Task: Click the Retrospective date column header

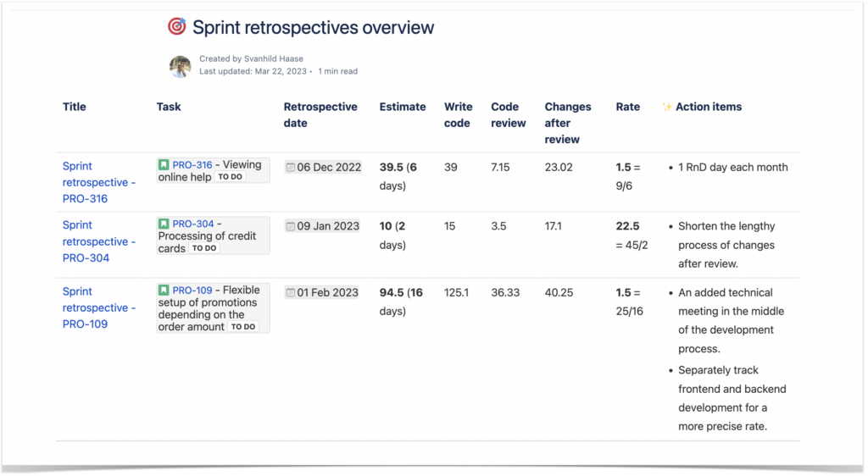Action: click(320, 115)
